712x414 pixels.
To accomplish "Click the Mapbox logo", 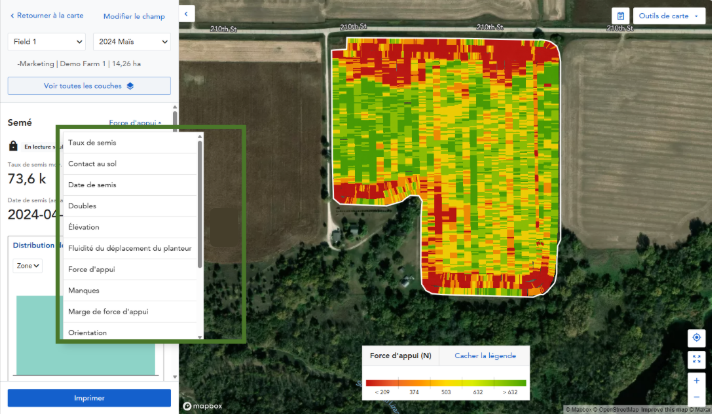I will tap(203, 406).
